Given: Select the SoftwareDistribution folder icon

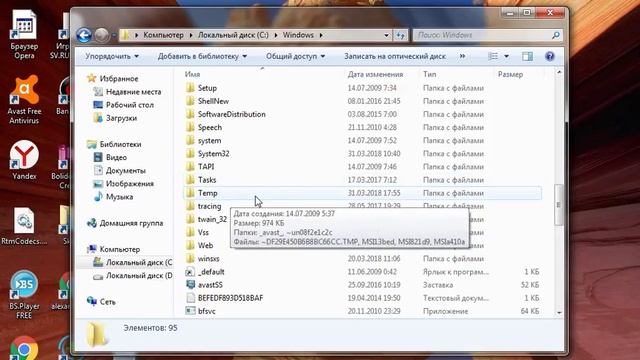Looking at the screenshot, I should point(190,114).
